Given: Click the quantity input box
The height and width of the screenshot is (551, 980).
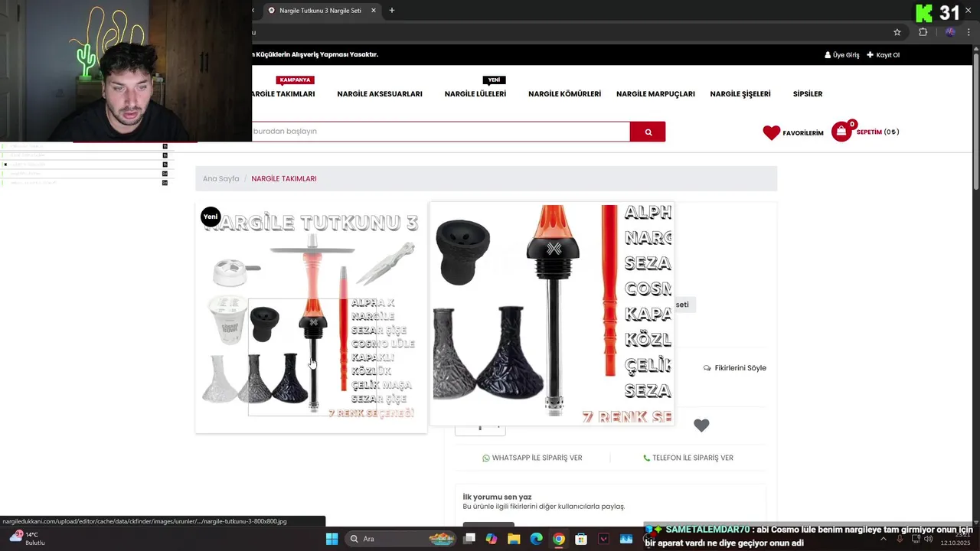Looking at the screenshot, I should 480,428.
